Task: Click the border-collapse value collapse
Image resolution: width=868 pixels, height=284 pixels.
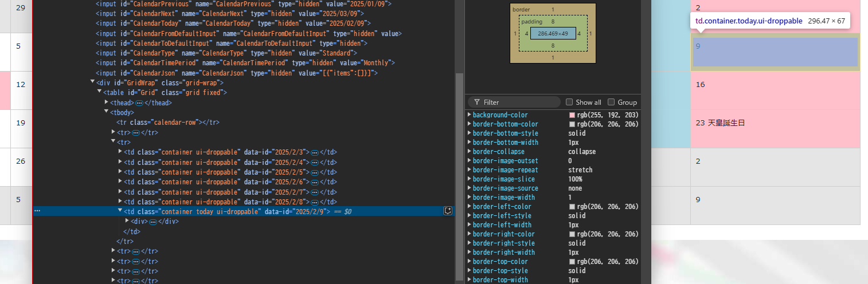Action: point(582,152)
